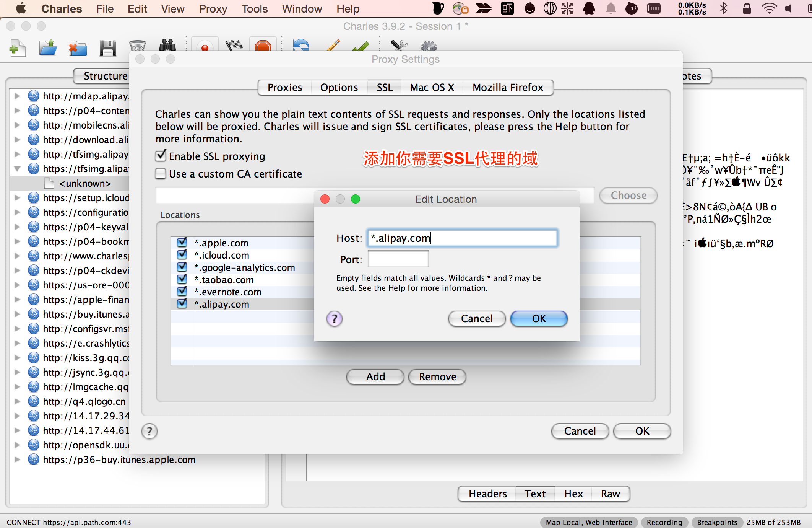Uncheck the *.icloud.com location
Image resolution: width=812 pixels, height=528 pixels.
(182, 255)
